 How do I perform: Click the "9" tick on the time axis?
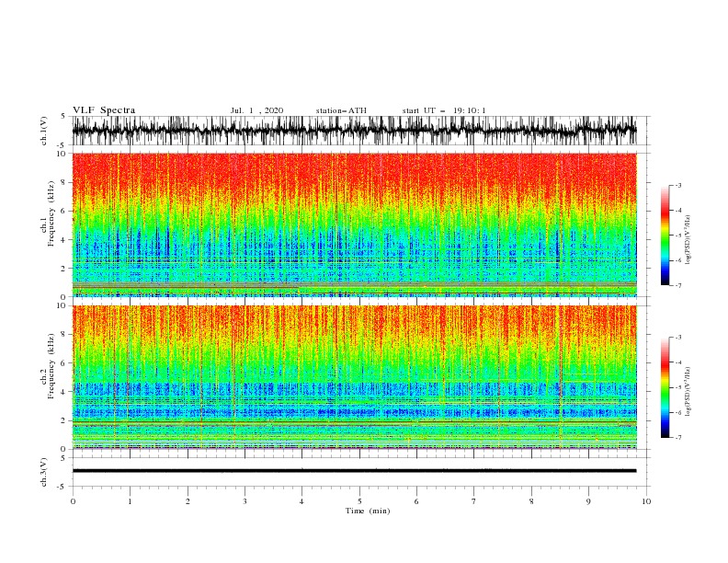pyautogui.click(x=588, y=501)
